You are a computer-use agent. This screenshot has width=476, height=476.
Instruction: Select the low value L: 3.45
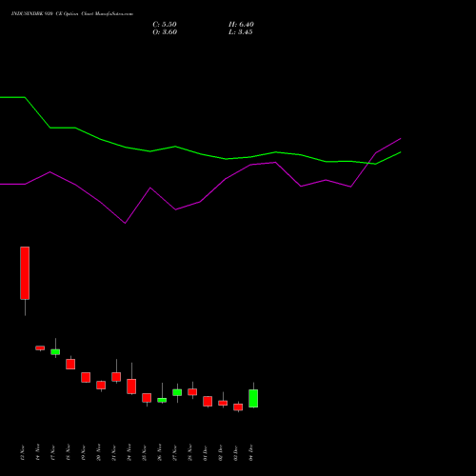[x=241, y=32]
